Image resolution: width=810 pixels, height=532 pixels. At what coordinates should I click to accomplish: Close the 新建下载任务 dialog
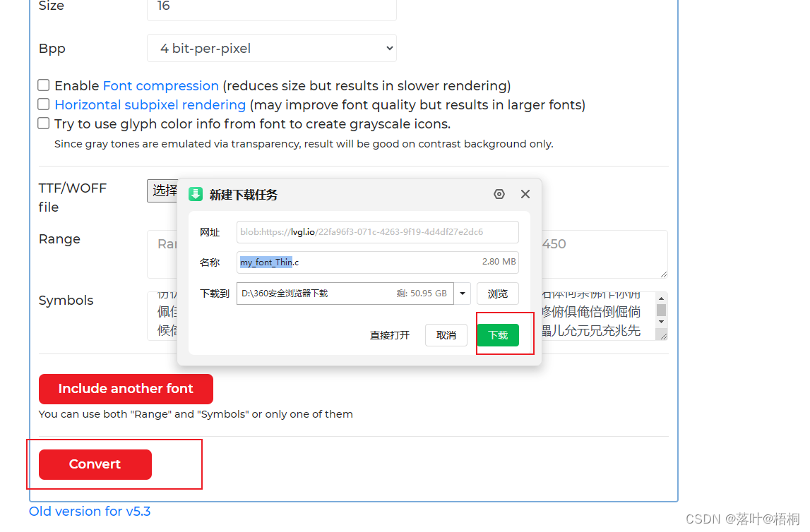tap(525, 194)
